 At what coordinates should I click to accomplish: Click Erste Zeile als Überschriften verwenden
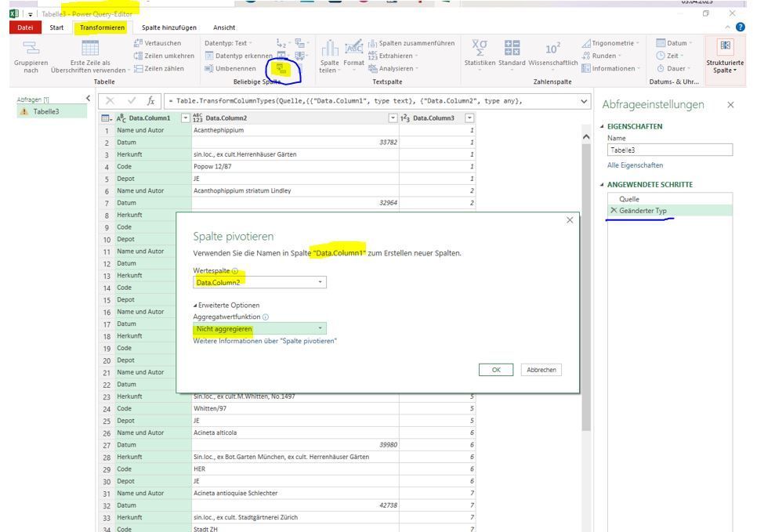90,57
